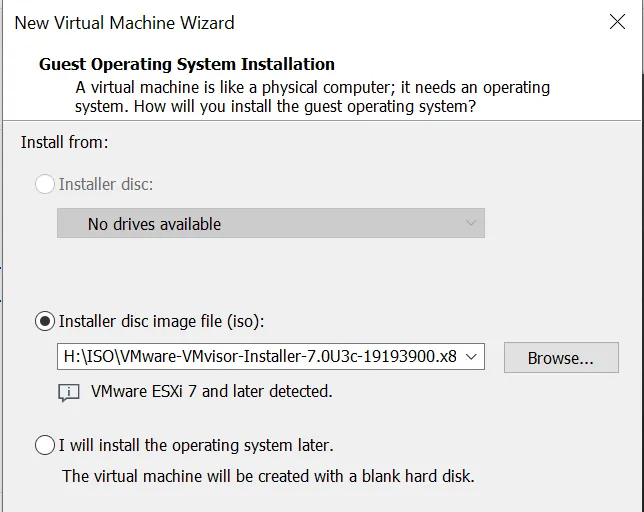Choose the install operating system later radio circle
The image size is (644, 512).
pyautogui.click(x=45, y=445)
